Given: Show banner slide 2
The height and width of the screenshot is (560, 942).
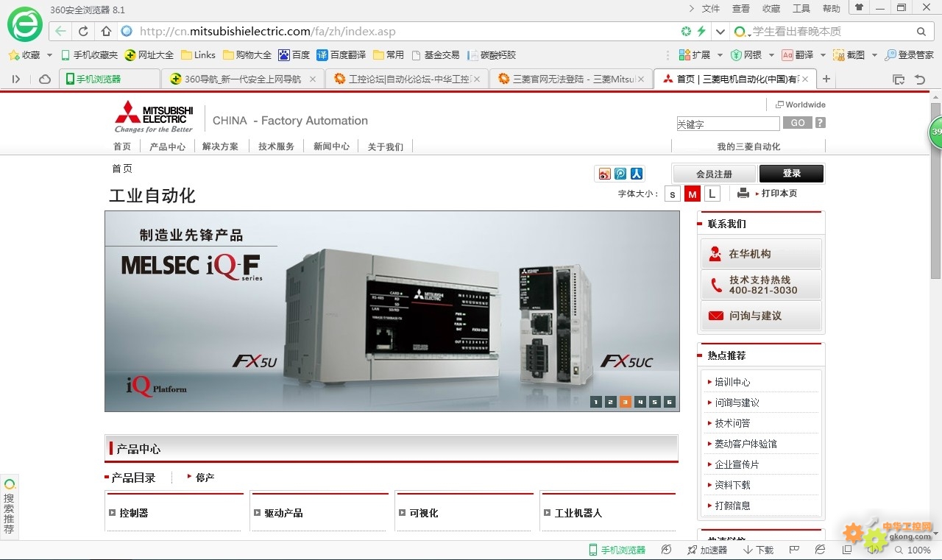Looking at the screenshot, I should (611, 402).
